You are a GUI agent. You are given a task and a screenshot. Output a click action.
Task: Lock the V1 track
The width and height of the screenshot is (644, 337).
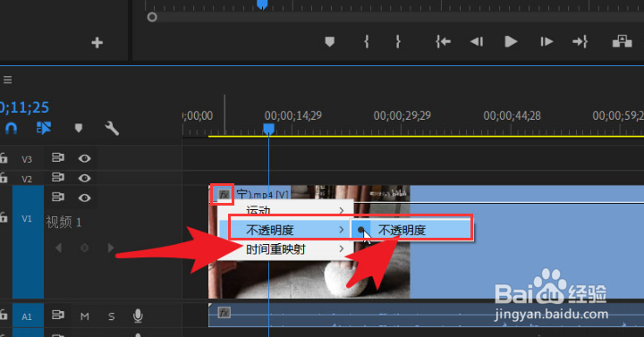pyautogui.click(x=4, y=217)
